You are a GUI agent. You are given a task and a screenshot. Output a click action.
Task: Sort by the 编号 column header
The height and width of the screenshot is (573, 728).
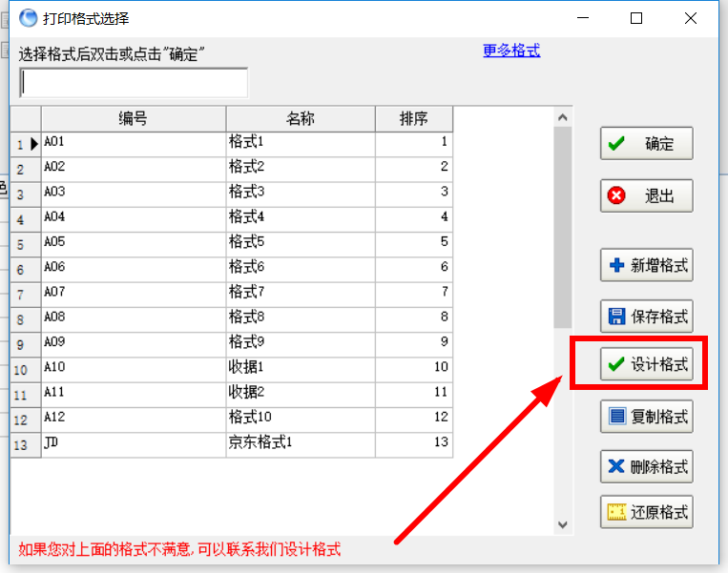tap(134, 119)
